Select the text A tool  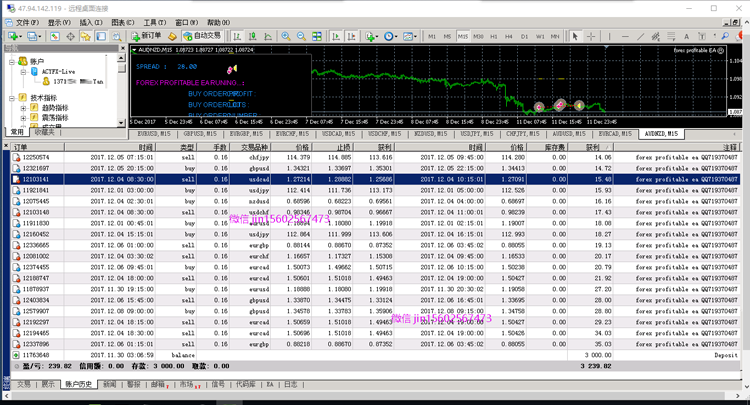coord(686,36)
